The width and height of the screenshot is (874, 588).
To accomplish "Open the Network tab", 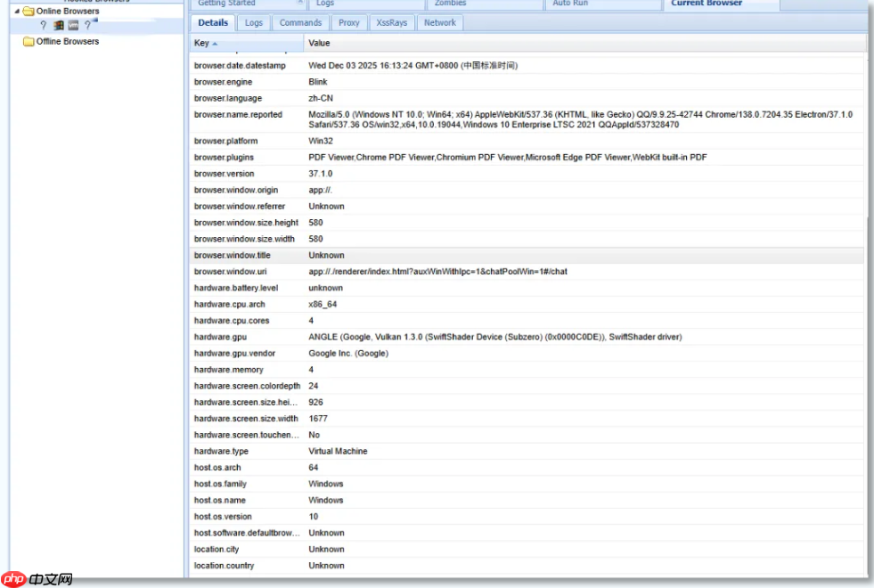I will tap(439, 23).
